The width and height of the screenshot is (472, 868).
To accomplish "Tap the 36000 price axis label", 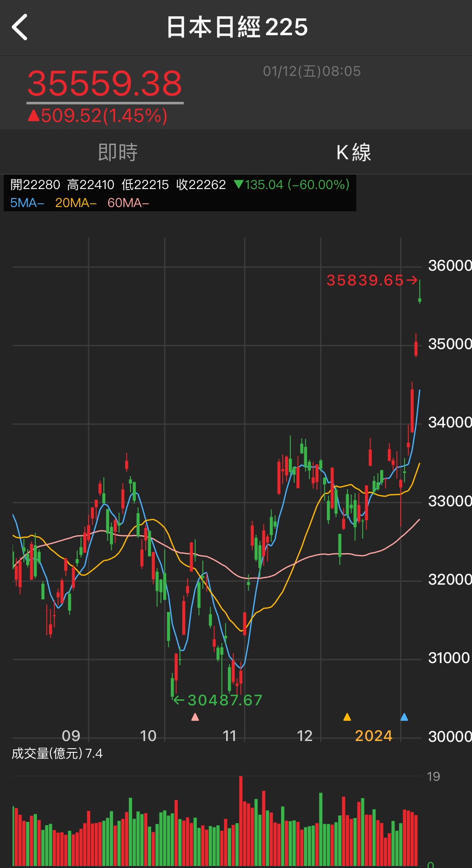I will click(450, 266).
